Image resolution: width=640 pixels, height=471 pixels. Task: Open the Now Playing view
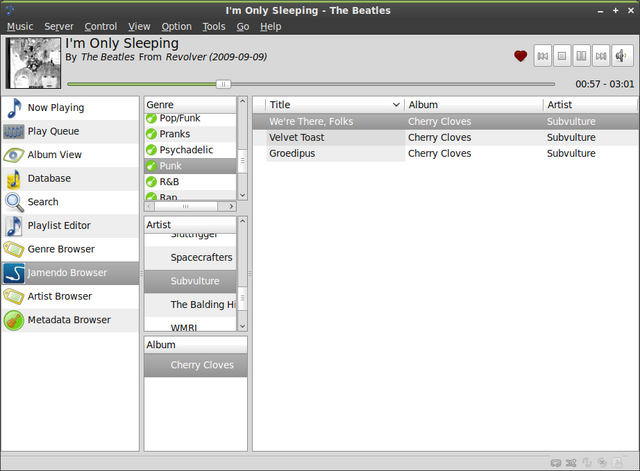point(70,108)
